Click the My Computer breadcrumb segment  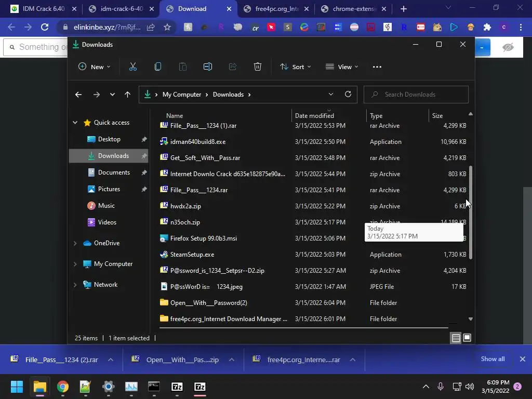[181, 95]
